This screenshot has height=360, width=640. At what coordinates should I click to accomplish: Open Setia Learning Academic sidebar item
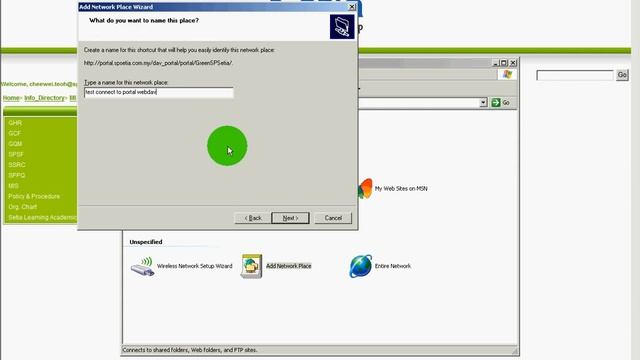[x=42, y=218]
